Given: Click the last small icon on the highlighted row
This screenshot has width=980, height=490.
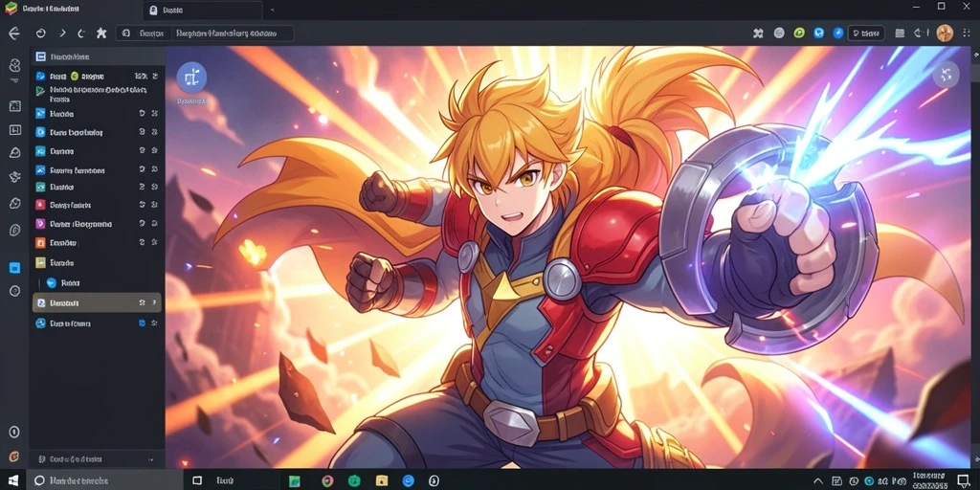Looking at the screenshot, I should (154, 302).
